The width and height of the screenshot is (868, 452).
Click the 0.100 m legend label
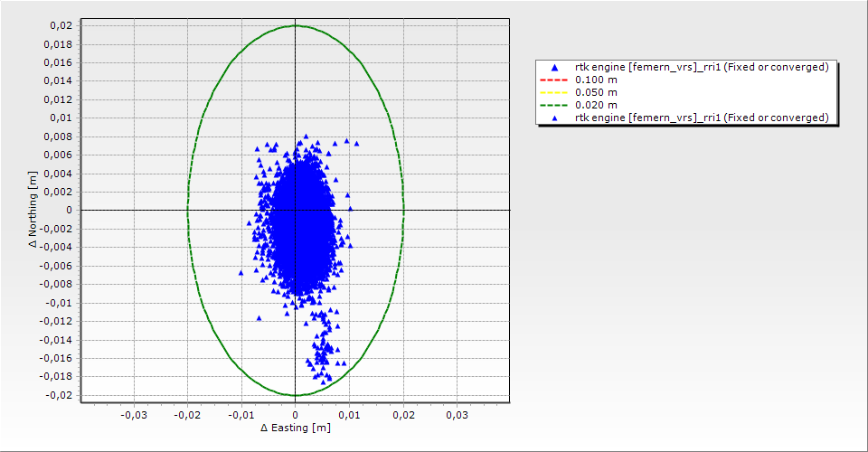[x=596, y=80]
